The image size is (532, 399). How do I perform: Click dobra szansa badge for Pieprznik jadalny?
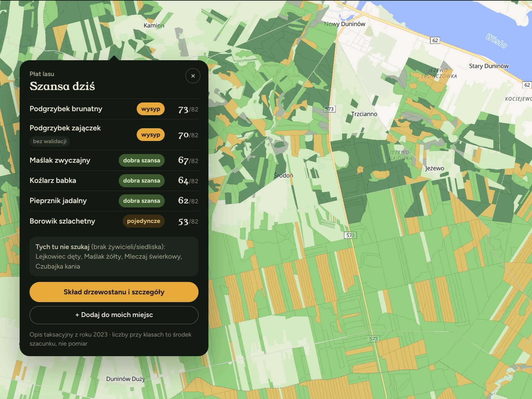pos(142,201)
